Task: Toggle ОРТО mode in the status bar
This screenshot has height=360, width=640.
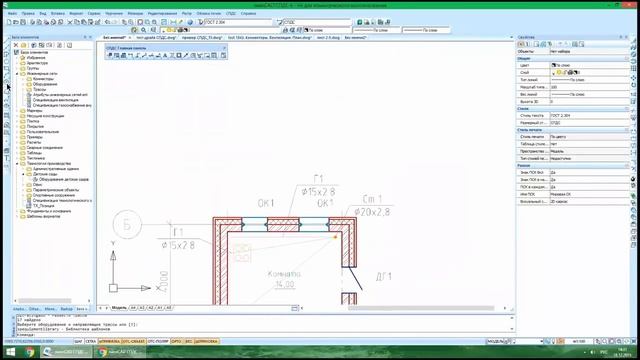Action: (x=177, y=341)
